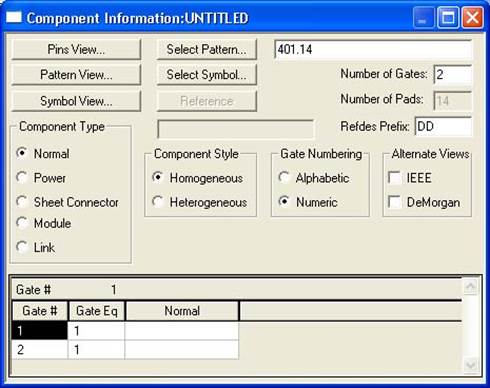Open the Pins View button
The height and width of the screenshot is (388, 490).
pos(76,49)
